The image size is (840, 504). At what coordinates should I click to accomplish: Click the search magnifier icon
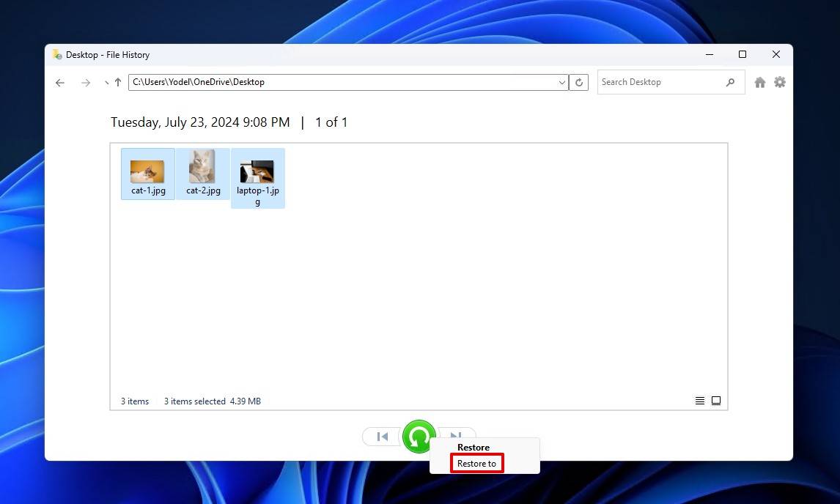[730, 83]
